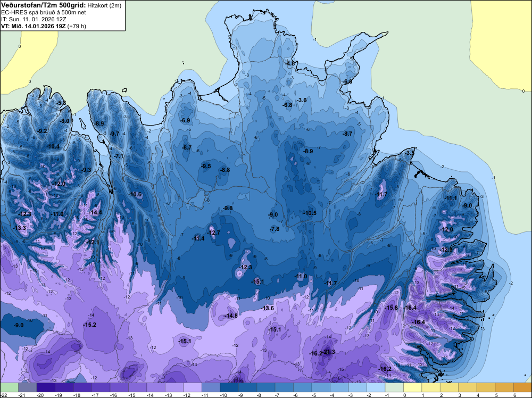This screenshot has width=532, height=398.
Task: Select the legend color swatch labeled -5
Action: pos(321,387)
